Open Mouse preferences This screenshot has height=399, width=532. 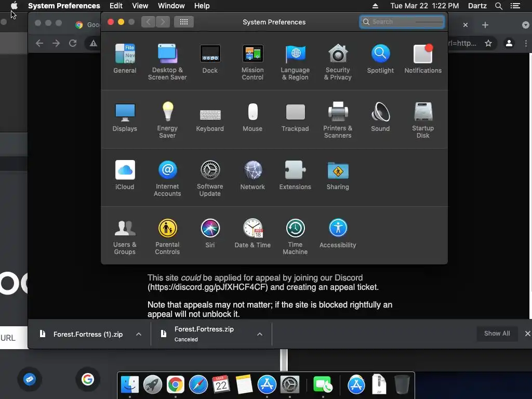(252, 117)
